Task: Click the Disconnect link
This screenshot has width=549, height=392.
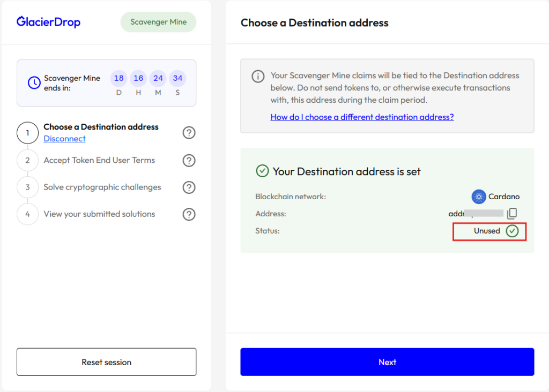Action: click(x=64, y=139)
